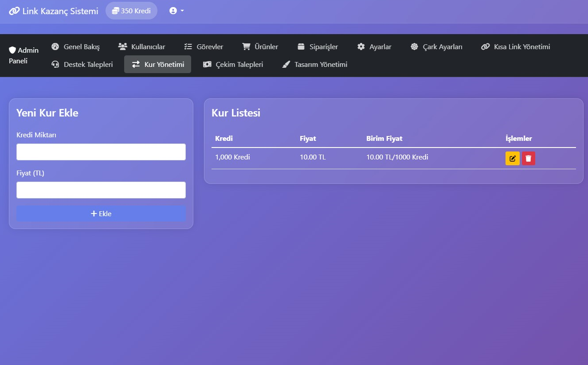Edit the 1,000 Kredi rate row
This screenshot has width=588, height=365.
(x=513, y=158)
